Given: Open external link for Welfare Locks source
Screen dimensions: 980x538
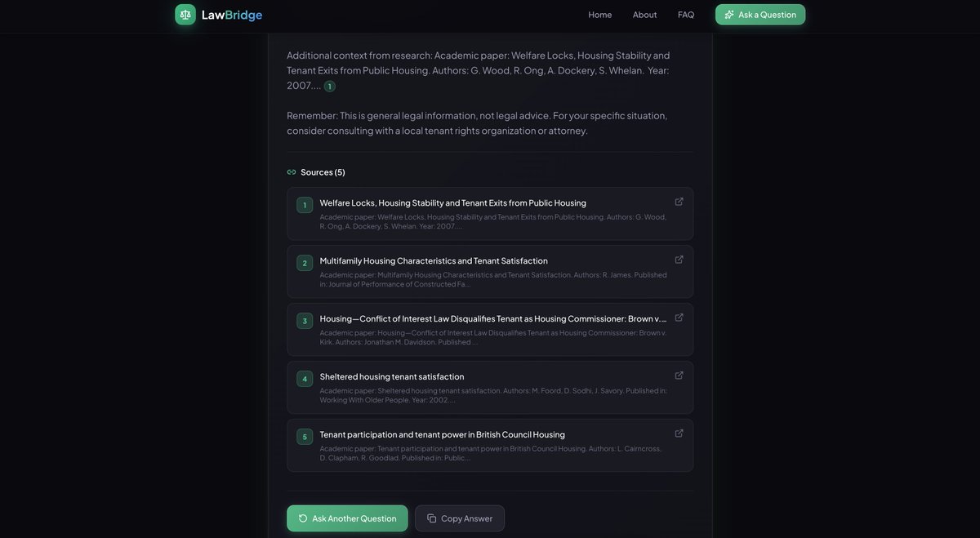Looking at the screenshot, I should [679, 202].
